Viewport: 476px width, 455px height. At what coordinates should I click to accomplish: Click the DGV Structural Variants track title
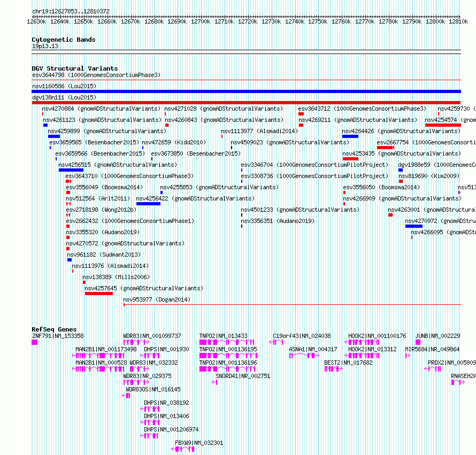75,68
